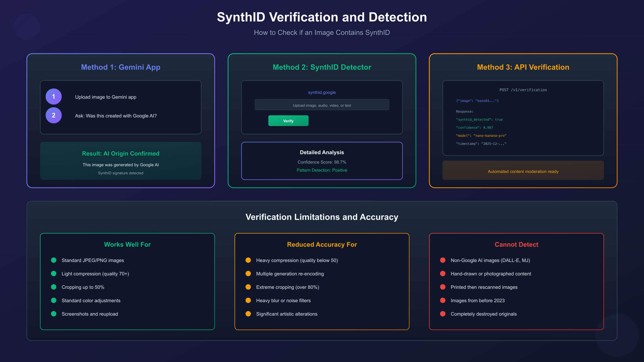Click the upload image, audio, video field
Viewport: 644px width, 362px height.
tap(322, 105)
